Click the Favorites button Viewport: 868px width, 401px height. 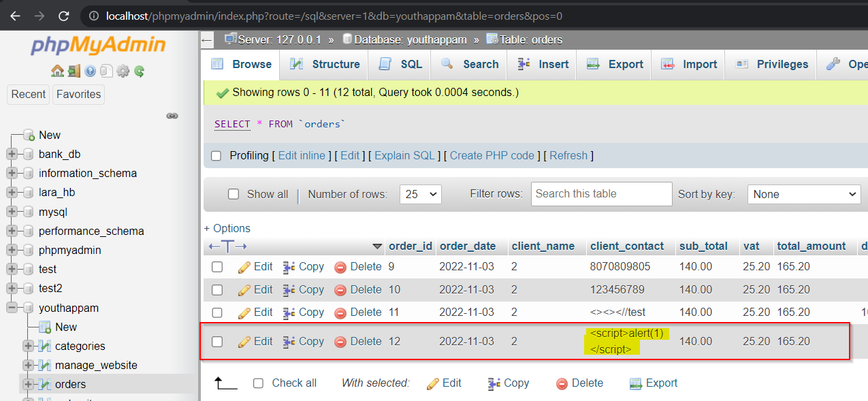click(78, 95)
